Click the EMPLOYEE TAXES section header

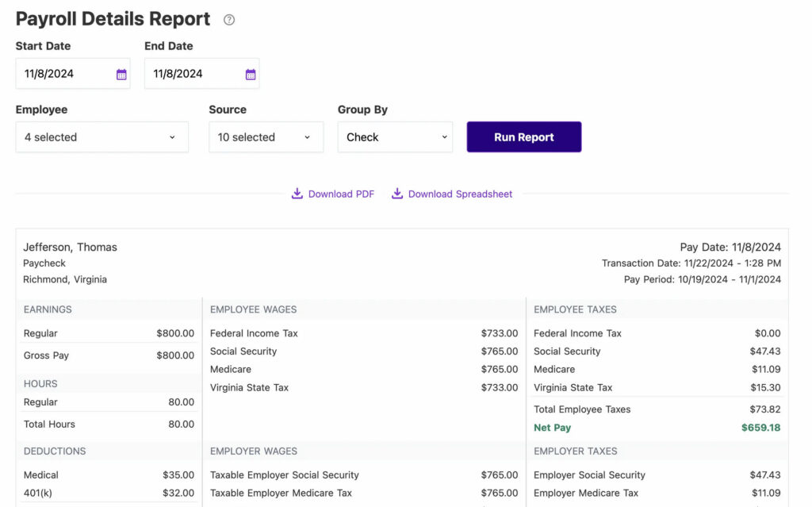575,309
